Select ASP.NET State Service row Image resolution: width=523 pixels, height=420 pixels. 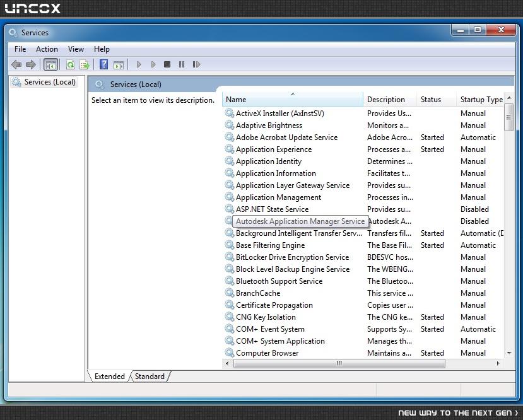point(363,209)
